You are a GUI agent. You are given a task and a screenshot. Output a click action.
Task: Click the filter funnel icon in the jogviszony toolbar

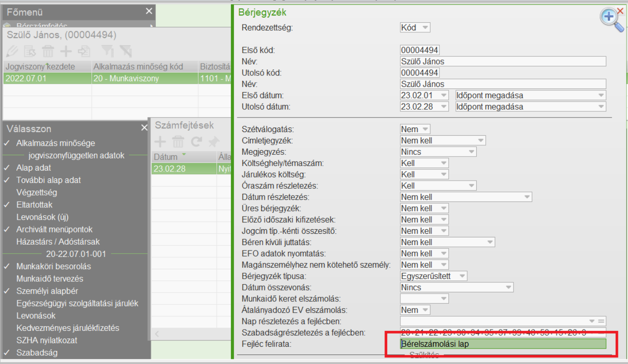(x=107, y=50)
